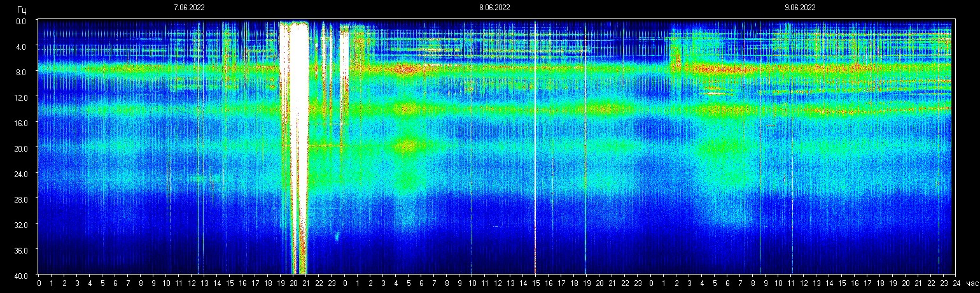The image size is (980, 293).
Task: Click the date label 7.06.2022
Action: [189, 8]
